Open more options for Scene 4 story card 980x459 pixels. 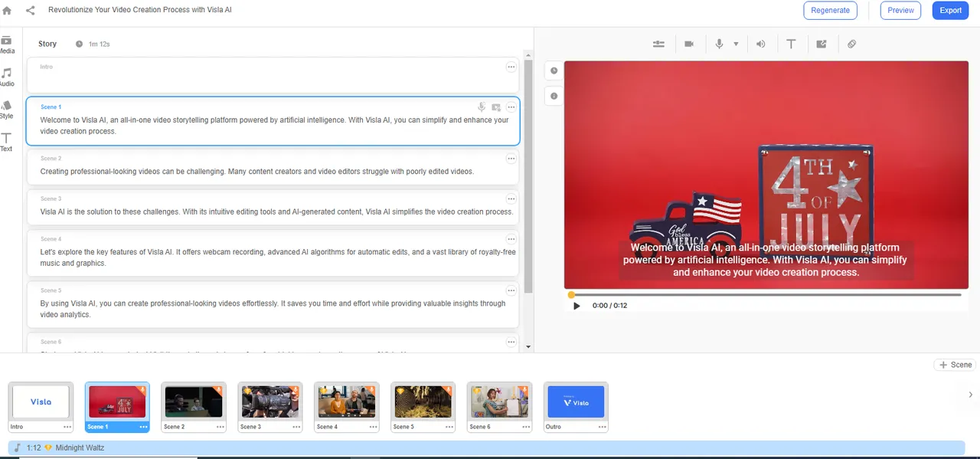pos(511,239)
